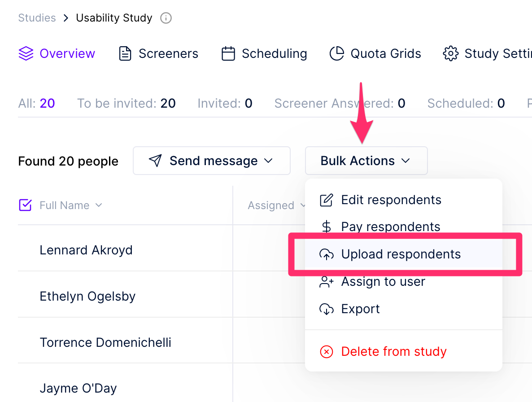The width and height of the screenshot is (532, 402).
Task: Click the Quota Grids pie chart icon
Action: pyautogui.click(x=336, y=54)
